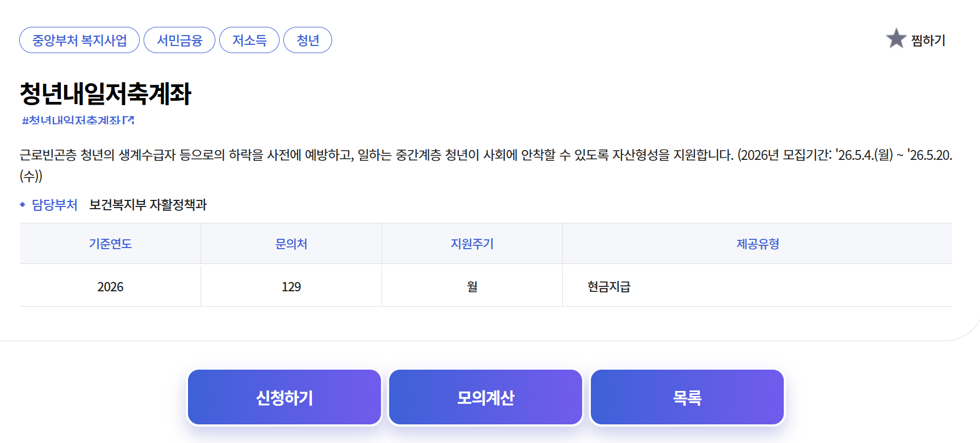Click the 129 contact number cell
980x443 pixels.
pos(291,286)
